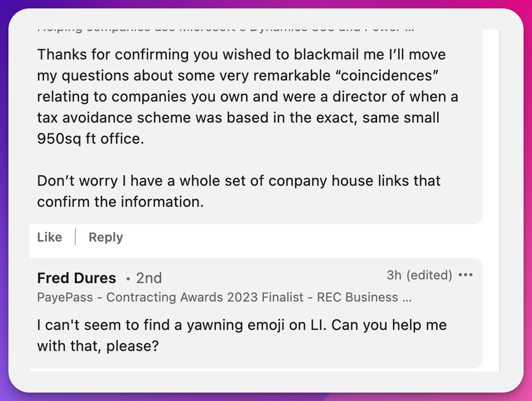Reply to the tax avoidance comment
This screenshot has height=401, width=532.
105,237
